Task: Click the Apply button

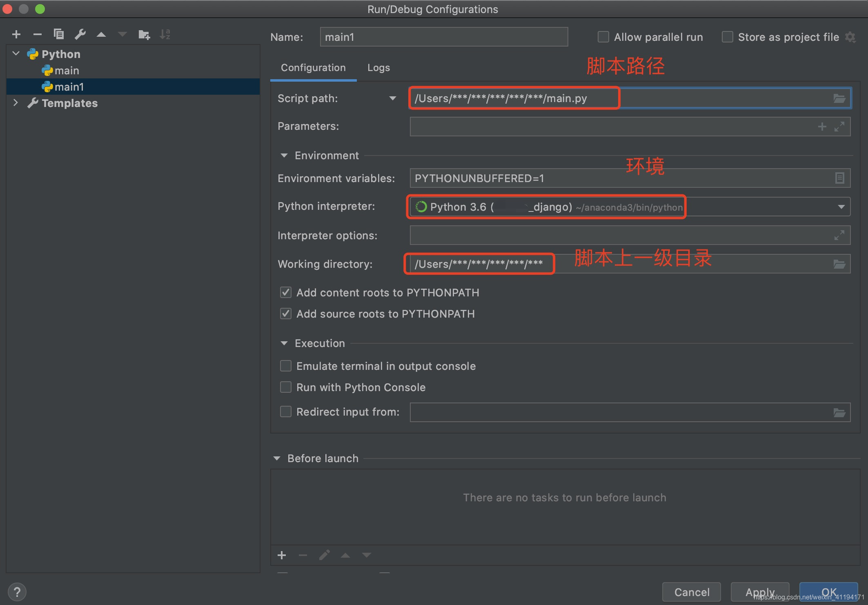Action: (760, 592)
